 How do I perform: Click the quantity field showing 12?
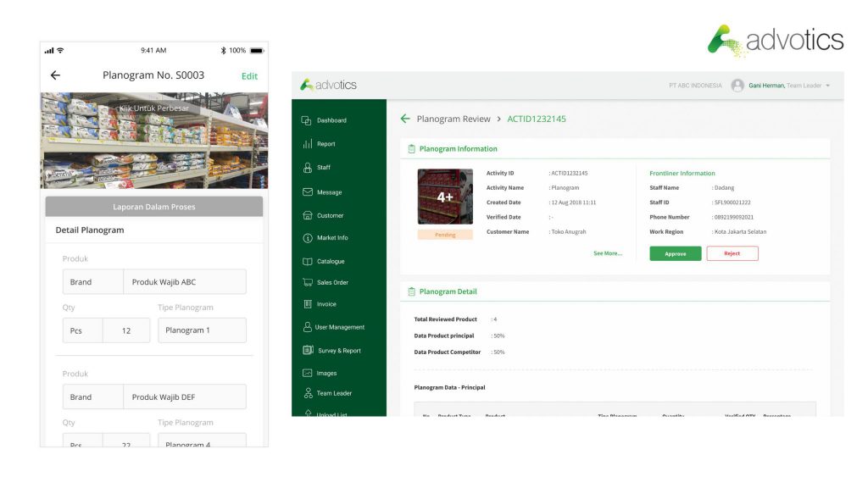[x=126, y=330]
